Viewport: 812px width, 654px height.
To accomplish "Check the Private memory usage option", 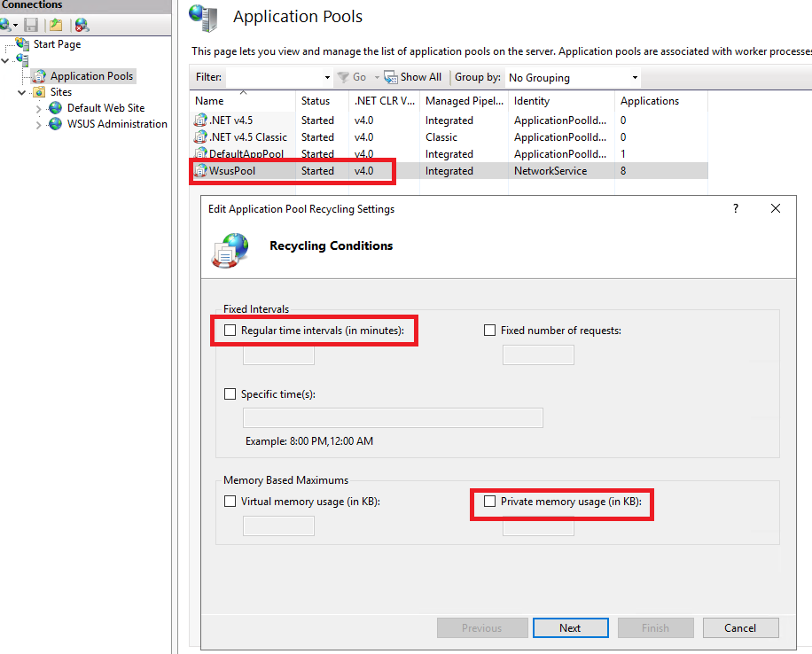I will (x=490, y=502).
